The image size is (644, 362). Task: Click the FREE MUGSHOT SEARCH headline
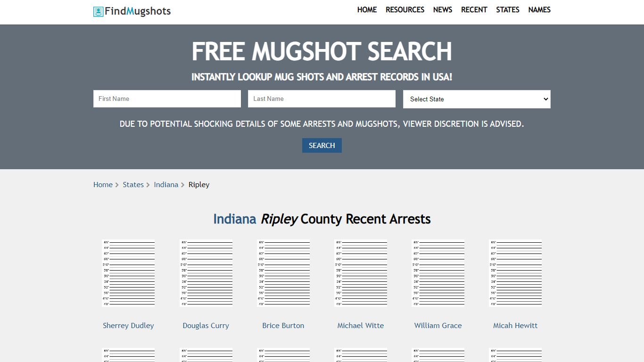point(322,51)
